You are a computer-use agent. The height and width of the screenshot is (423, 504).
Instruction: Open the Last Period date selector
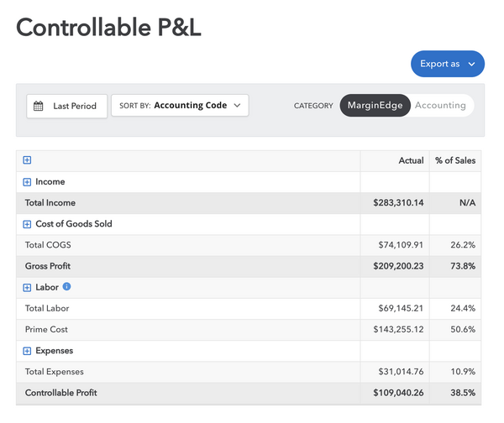point(67,107)
